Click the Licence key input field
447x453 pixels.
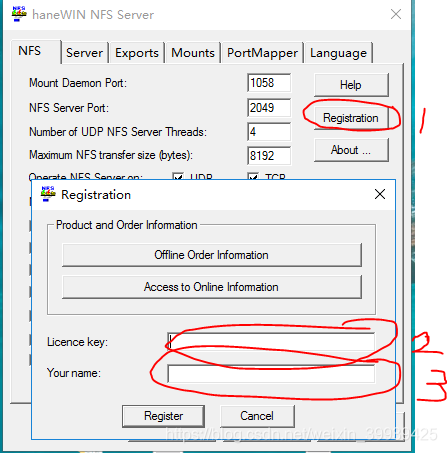coord(271,342)
